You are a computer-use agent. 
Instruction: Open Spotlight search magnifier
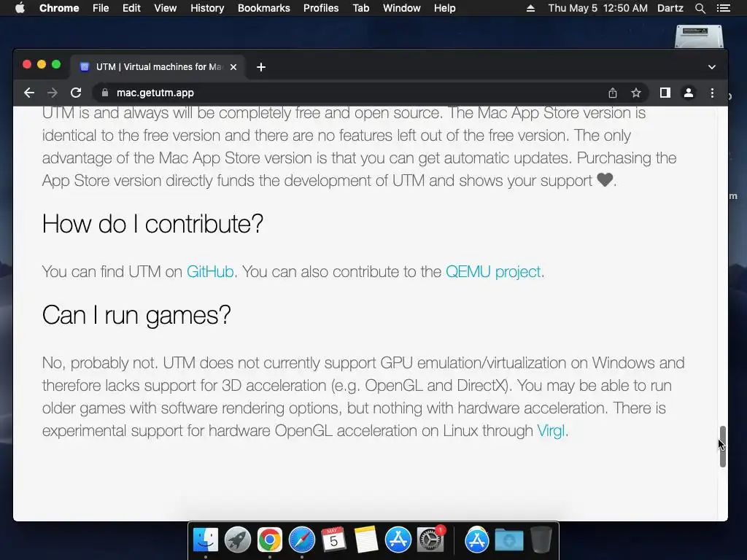700,8
